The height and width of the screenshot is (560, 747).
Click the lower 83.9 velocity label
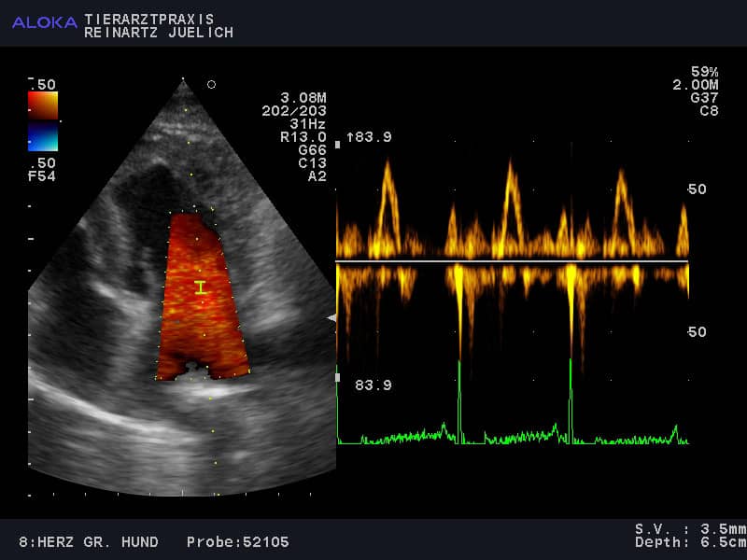(373, 385)
